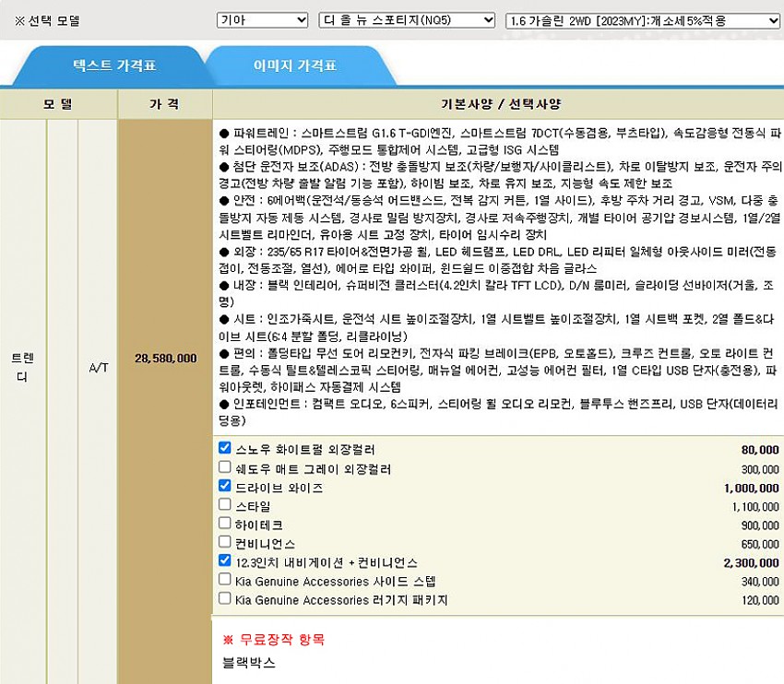Enable 쉐도우 매트 그레이 외장컬러 checkbox

(x=224, y=467)
